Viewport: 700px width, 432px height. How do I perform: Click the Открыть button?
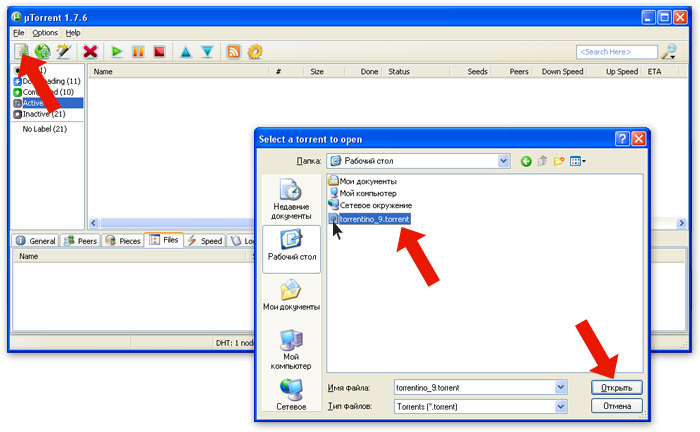click(617, 387)
